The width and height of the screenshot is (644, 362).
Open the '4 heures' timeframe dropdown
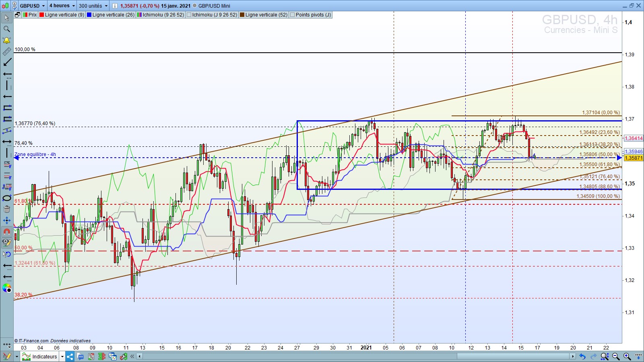pyautogui.click(x=62, y=6)
